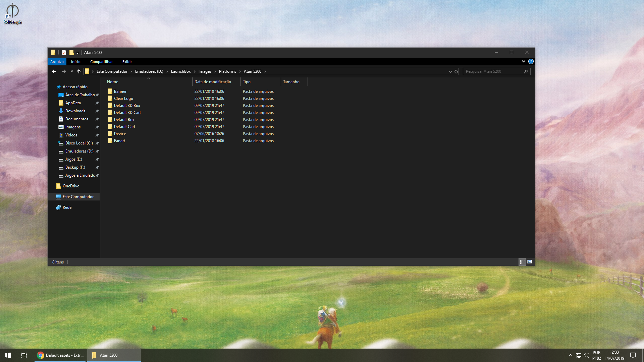Sort by the Tamanho column header
Screen dimensions: 644x362
click(294, 82)
